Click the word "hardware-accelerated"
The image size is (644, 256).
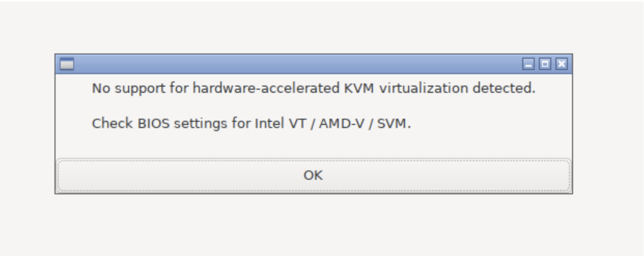click(266, 88)
